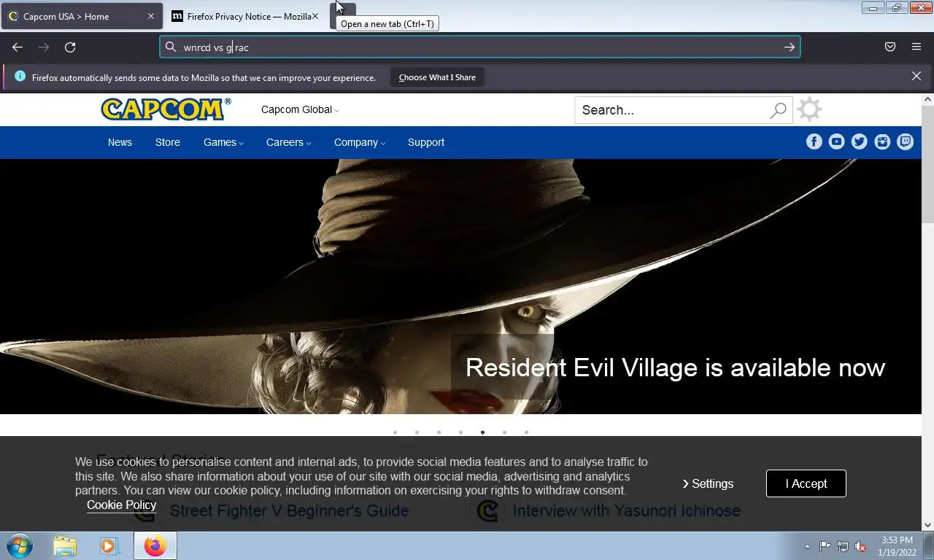Select the third carousel dot

pyautogui.click(x=439, y=432)
